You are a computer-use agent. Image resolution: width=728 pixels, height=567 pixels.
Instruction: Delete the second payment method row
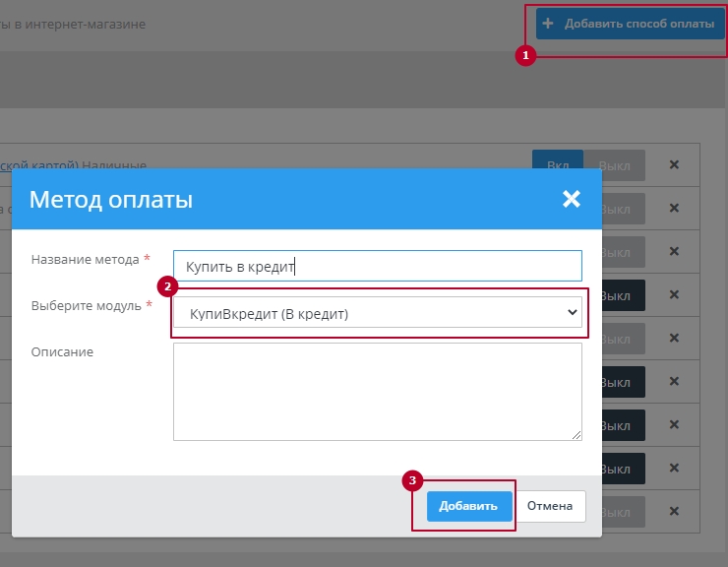tap(674, 208)
